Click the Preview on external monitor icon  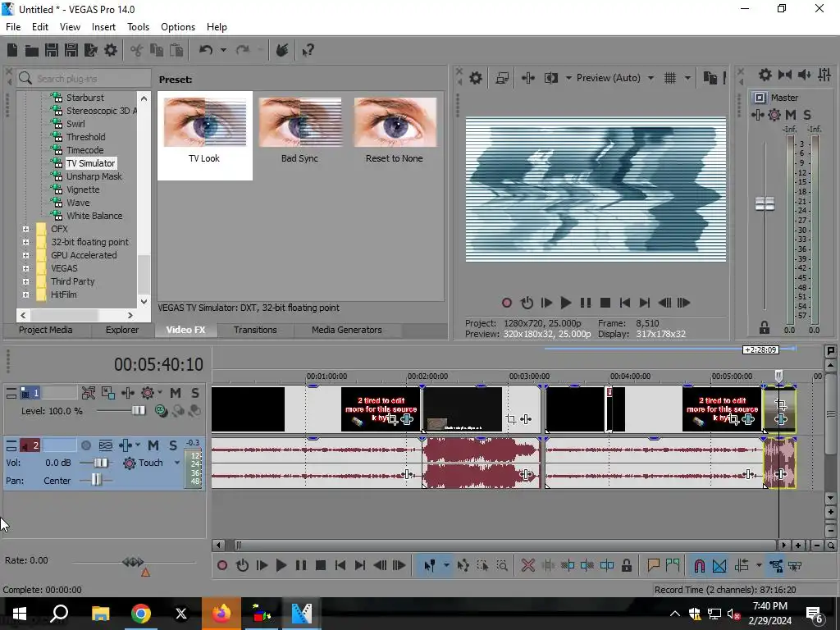pyautogui.click(x=502, y=78)
